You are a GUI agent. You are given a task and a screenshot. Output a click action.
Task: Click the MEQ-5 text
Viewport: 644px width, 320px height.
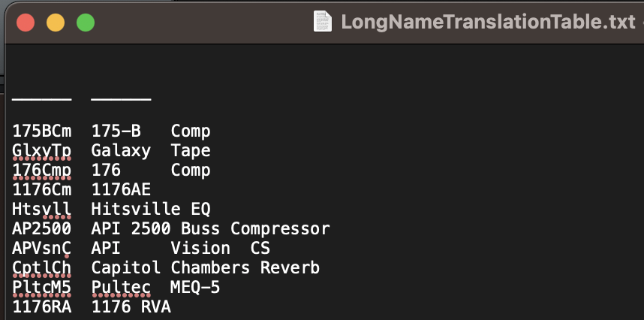click(x=195, y=288)
